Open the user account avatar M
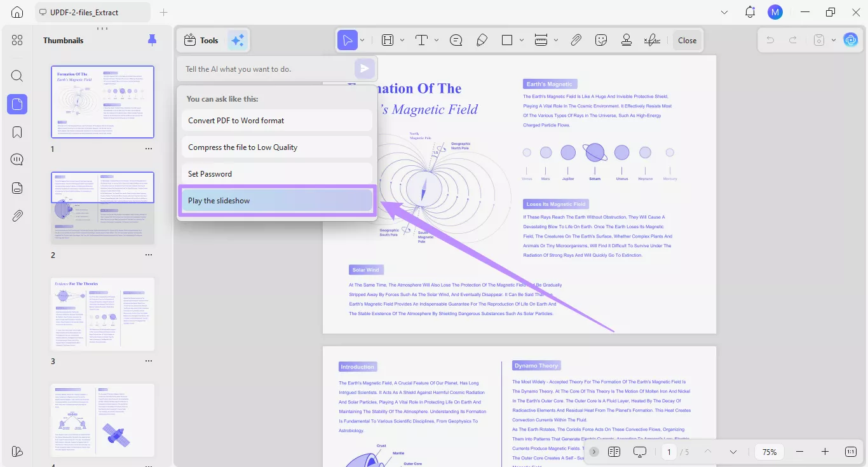Screen dimensions: 868x467 [x=775, y=12]
